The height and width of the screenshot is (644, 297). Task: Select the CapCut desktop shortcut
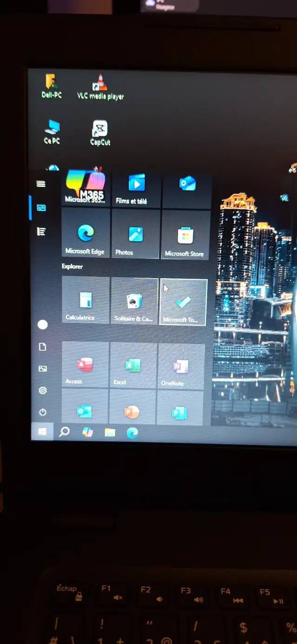[x=100, y=133]
